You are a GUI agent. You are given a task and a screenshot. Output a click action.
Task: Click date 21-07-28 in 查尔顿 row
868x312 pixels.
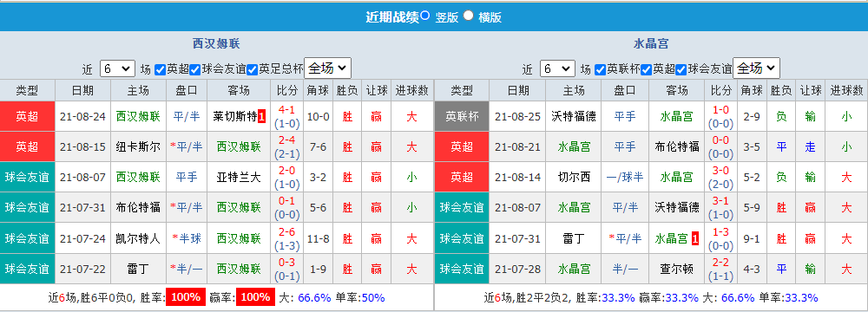(517, 270)
